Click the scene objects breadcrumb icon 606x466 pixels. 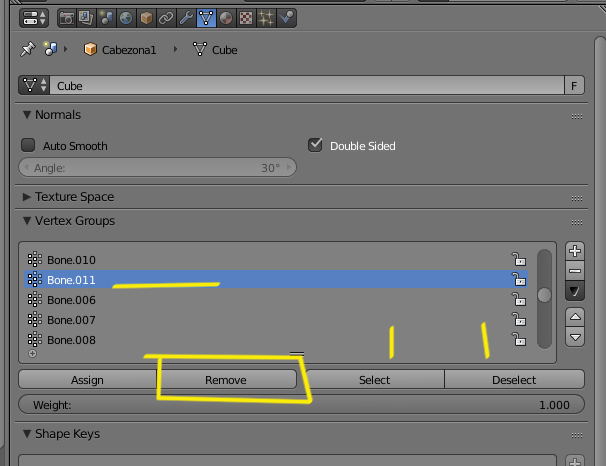tap(51, 49)
